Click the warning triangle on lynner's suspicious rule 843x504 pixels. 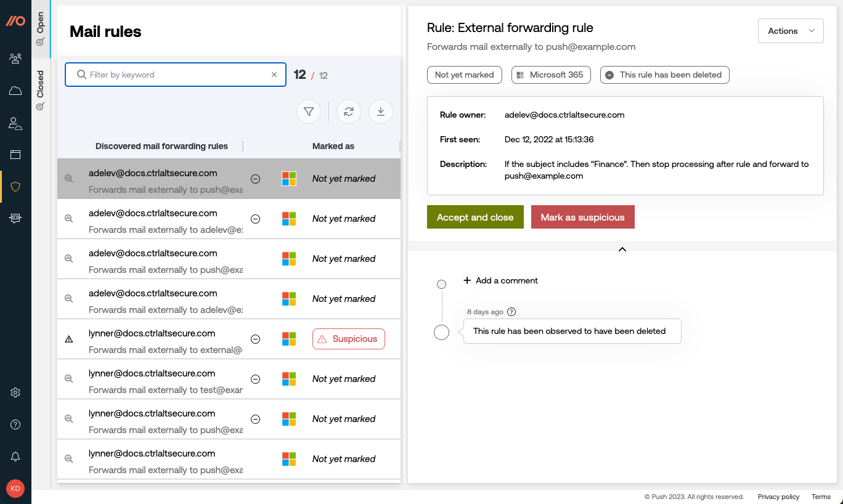point(68,338)
